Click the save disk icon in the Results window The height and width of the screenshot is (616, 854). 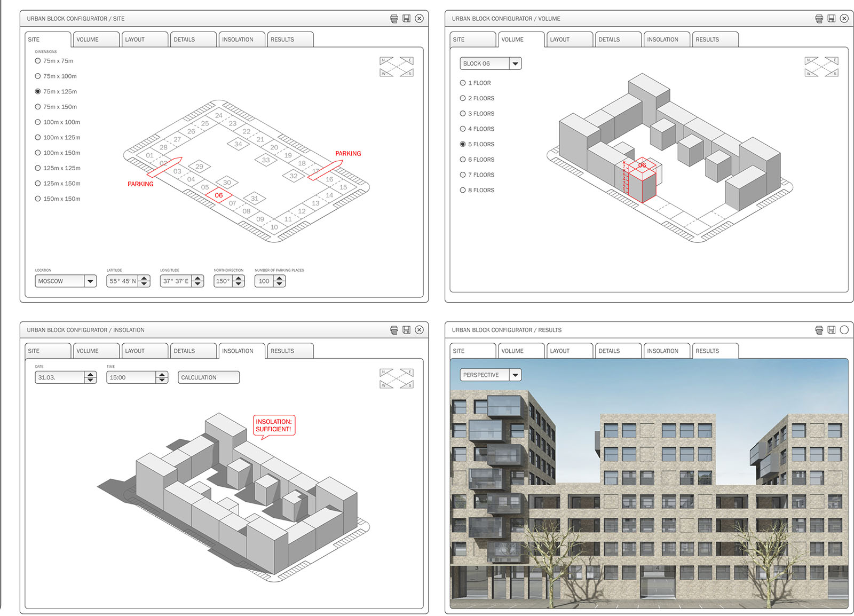point(831,330)
